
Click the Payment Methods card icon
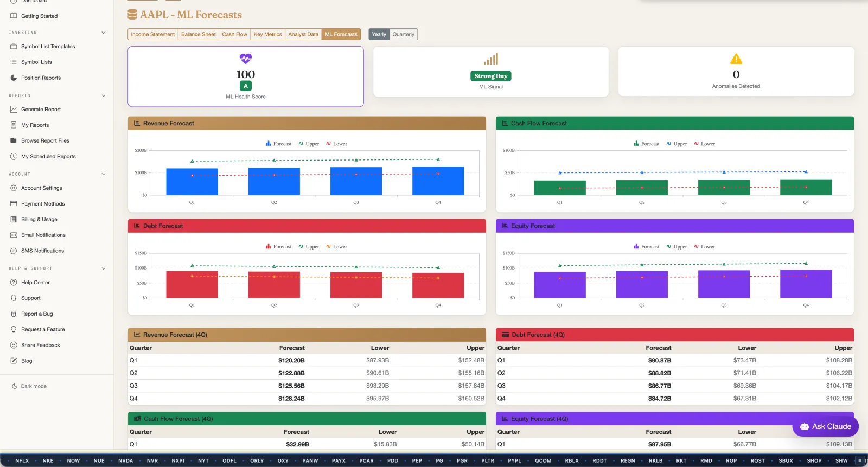(14, 203)
